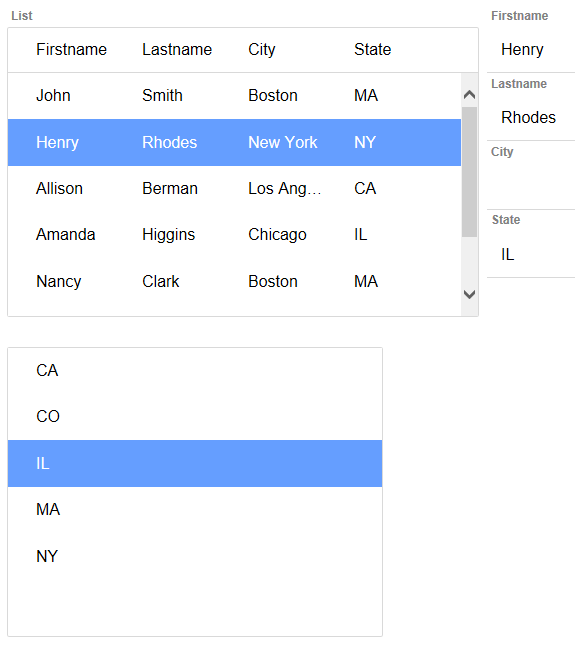Select the Amanda Higgins row
This screenshot has width=587, height=646.
click(234, 235)
